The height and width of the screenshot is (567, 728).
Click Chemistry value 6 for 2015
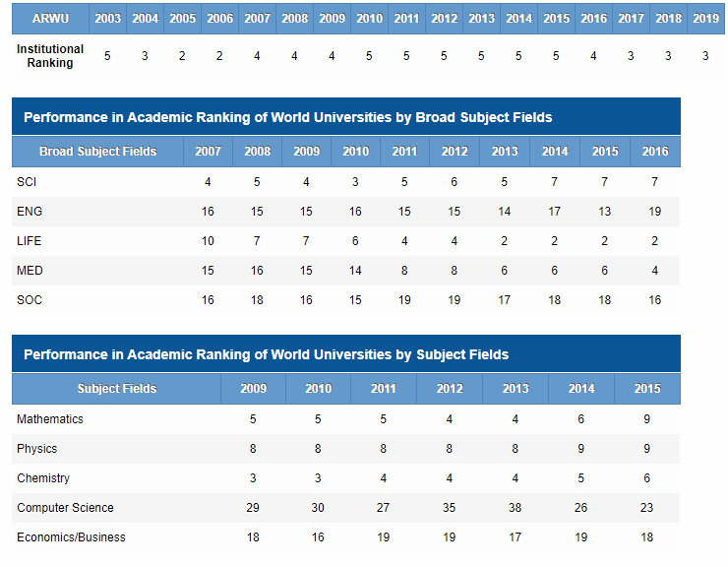tap(646, 478)
